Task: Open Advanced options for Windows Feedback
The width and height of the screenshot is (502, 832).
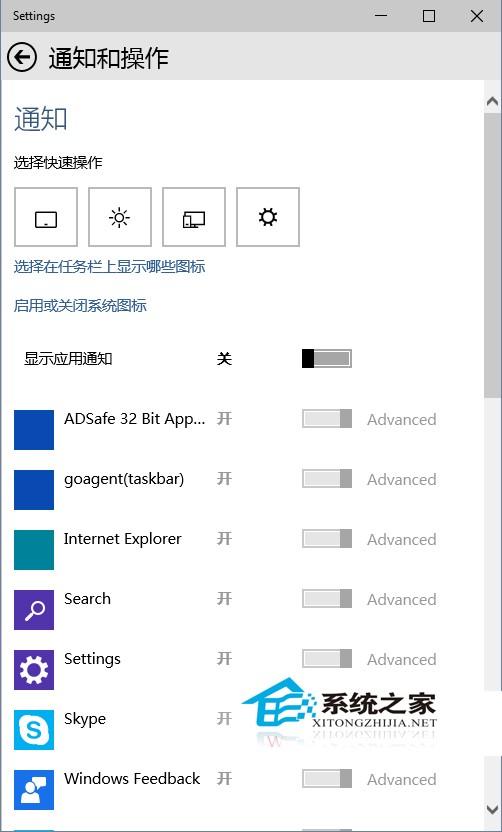Action: (x=402, y=779)
